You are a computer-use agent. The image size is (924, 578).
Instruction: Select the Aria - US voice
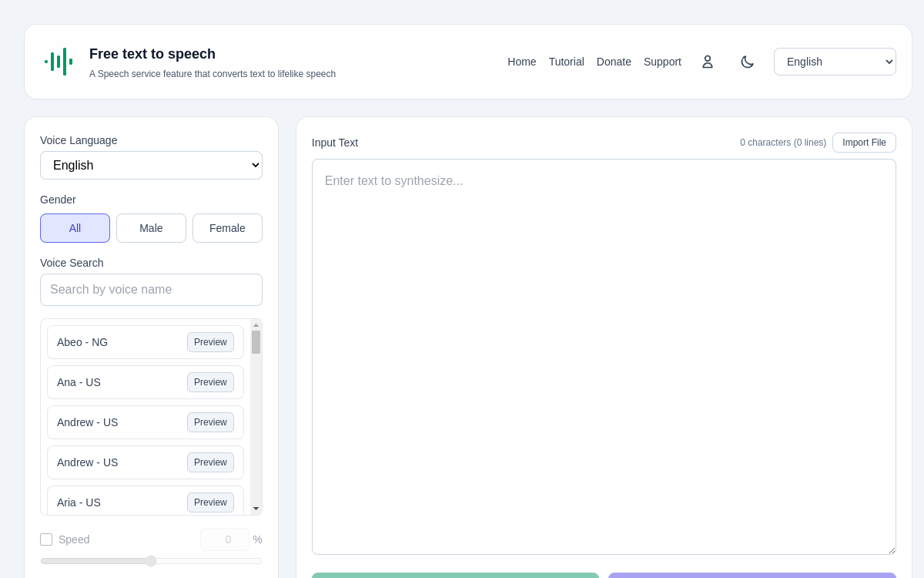pyautogui.click(x=146, y=501)
